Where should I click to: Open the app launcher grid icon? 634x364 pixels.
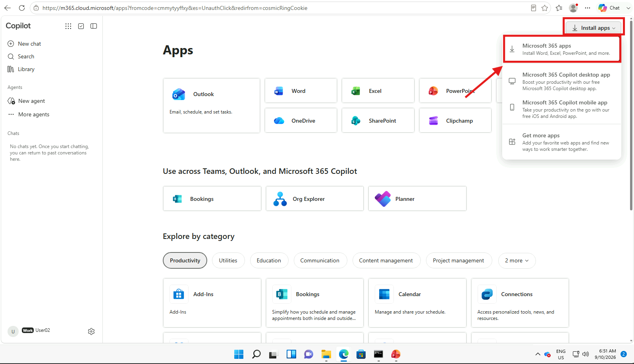[x=68, y=26]
